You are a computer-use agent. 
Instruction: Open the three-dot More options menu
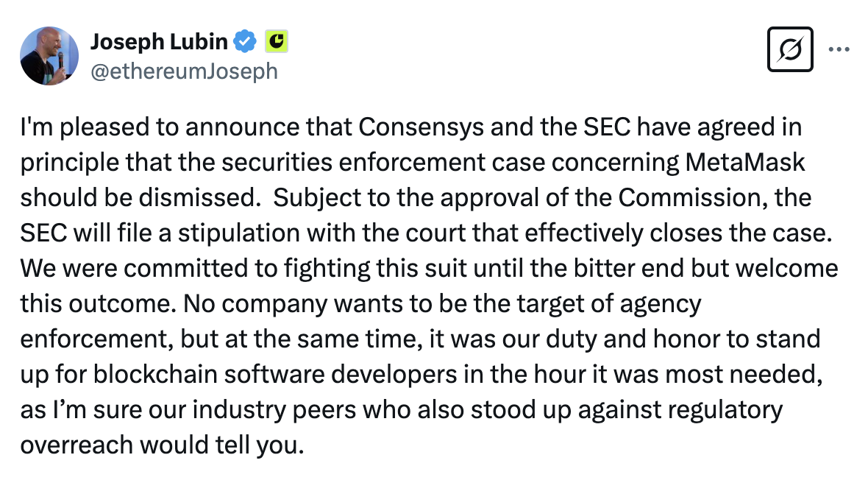click(839, 49)
